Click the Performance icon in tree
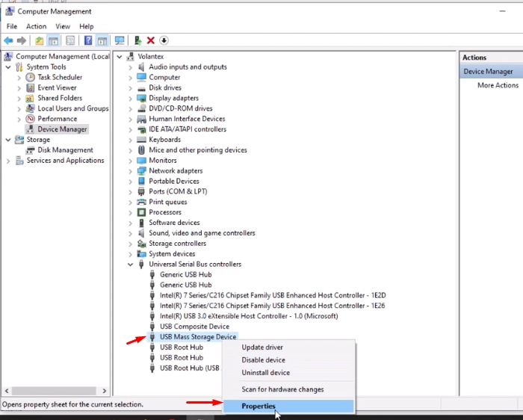 pos(31,119)
